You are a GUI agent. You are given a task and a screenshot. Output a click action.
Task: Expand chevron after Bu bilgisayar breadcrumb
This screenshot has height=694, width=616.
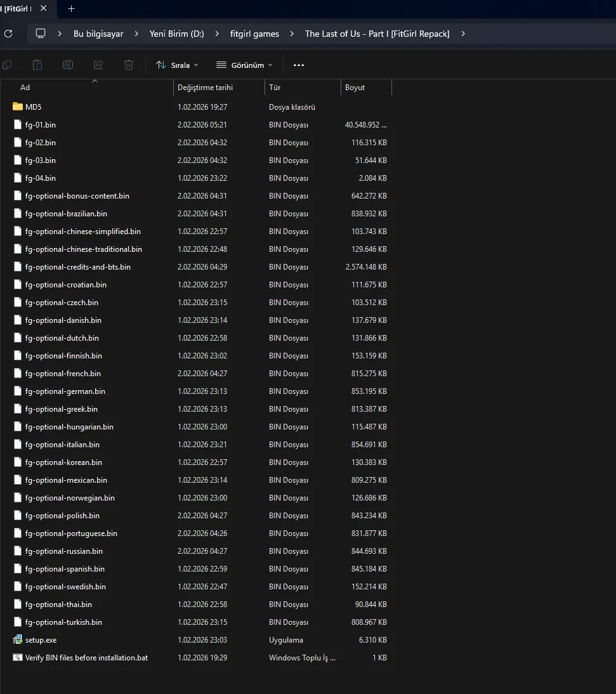pyautogui.click(x=136, y=34)
